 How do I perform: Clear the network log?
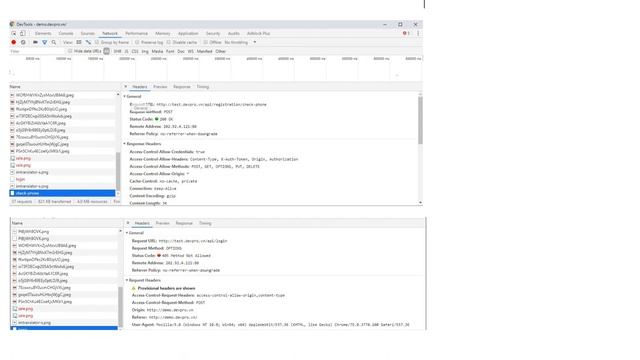click(x=23, y=42)
